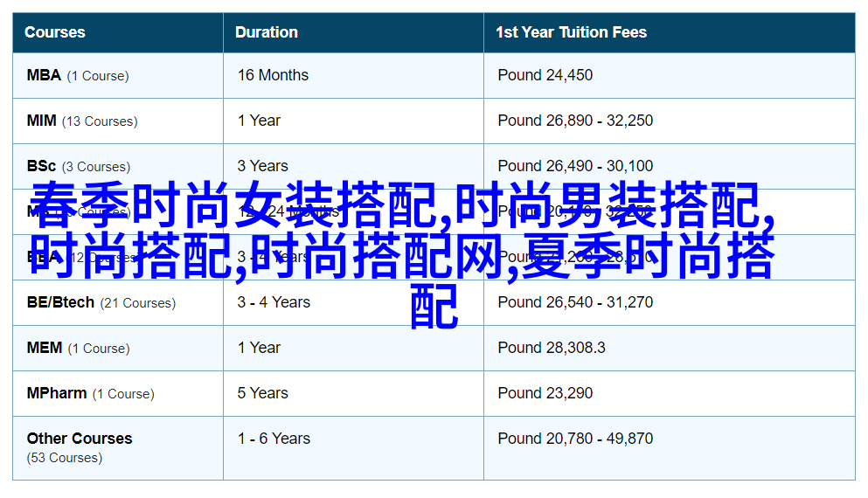Click the 1st Year Tuition Fees header

pos(571,32)
